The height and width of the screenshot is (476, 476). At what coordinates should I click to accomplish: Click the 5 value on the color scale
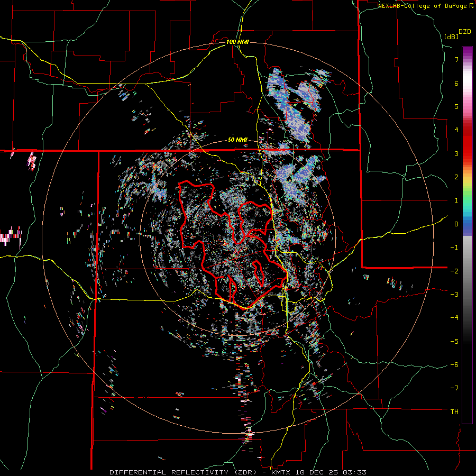456,106
